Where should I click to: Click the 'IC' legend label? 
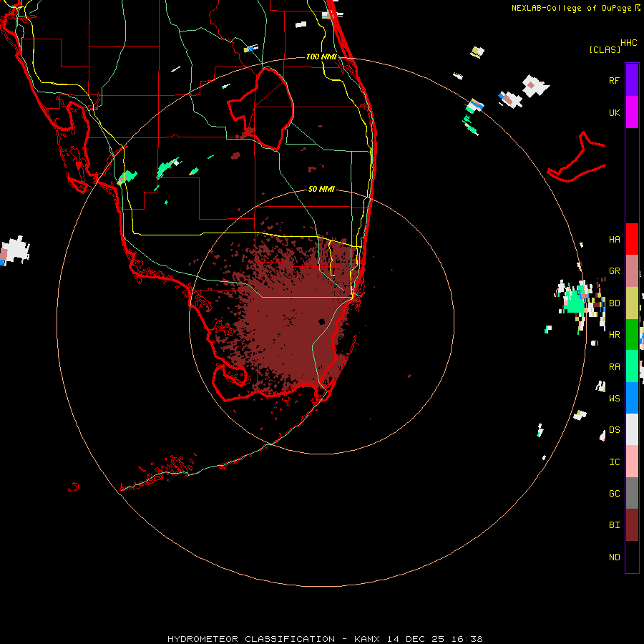pos(614,462)
